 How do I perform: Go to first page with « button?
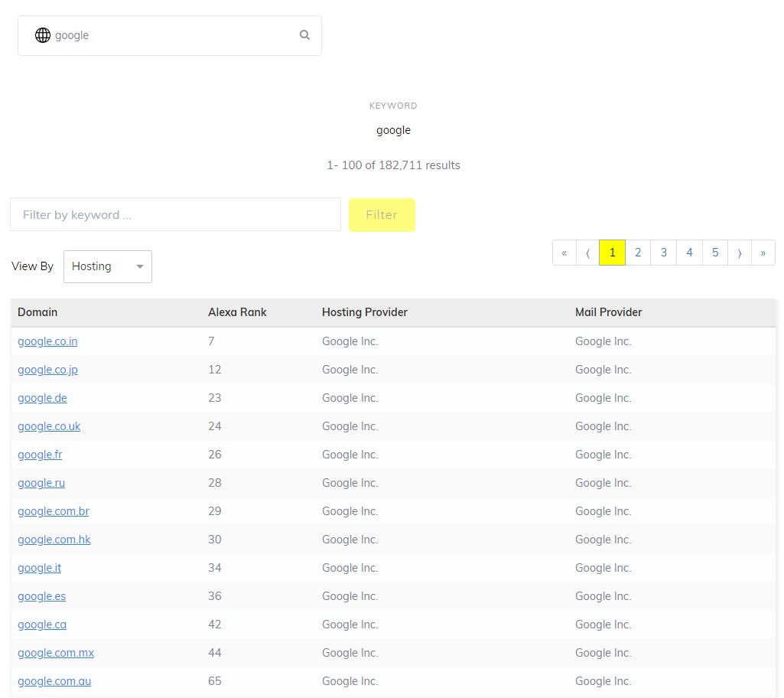point(564,253)
